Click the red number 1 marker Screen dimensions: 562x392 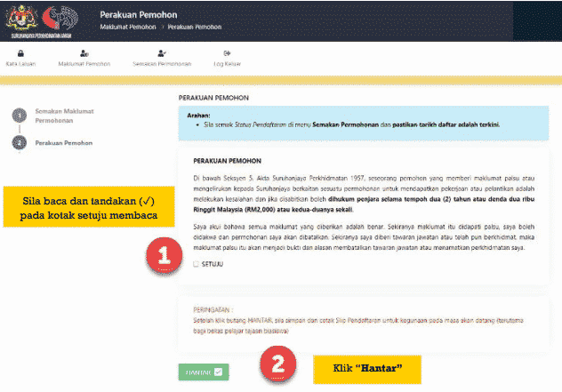(x=163, y=254)
